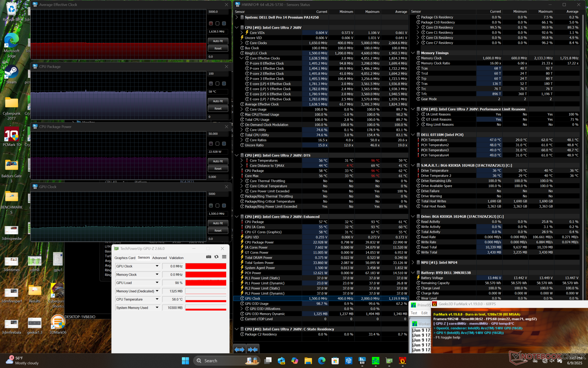Toggle first checkbox in CPU Package graph

211,84
